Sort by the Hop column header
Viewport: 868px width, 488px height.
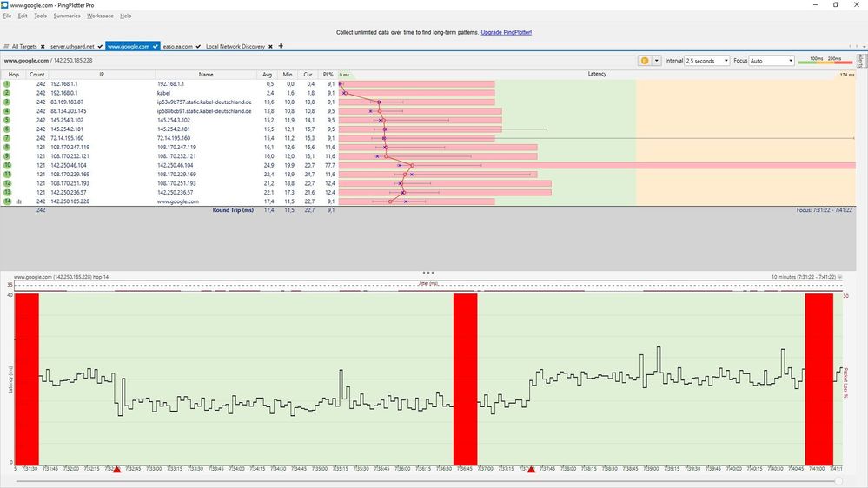pos(13,75)
